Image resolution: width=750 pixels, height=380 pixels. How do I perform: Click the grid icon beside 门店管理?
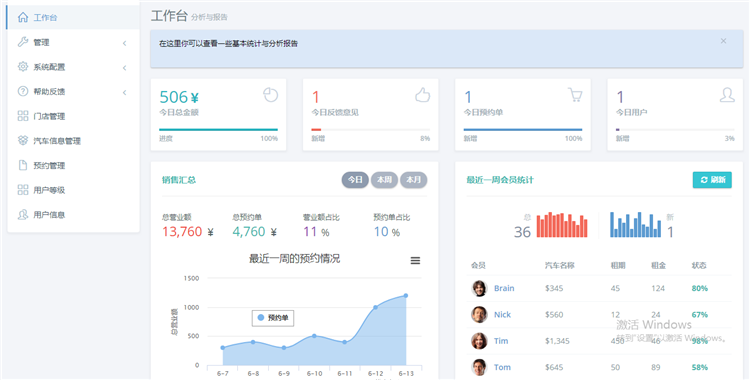pos(22,116)
